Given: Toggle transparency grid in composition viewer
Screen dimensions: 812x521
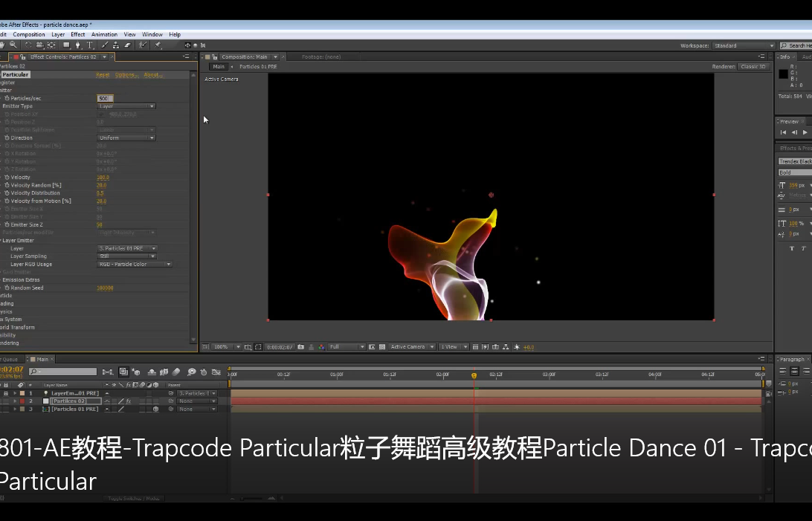Looking at the screenshot, I should pos(382,347).
